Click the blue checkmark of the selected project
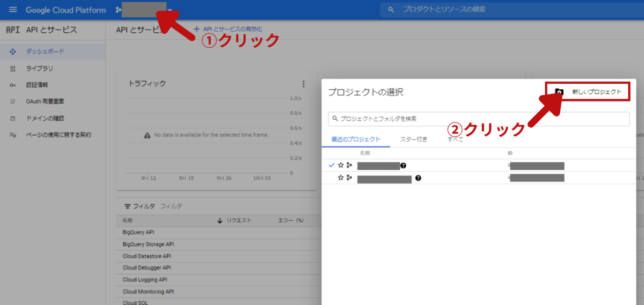Image resolution: width=644 pixels, height=305 pixels. point(332,165)
